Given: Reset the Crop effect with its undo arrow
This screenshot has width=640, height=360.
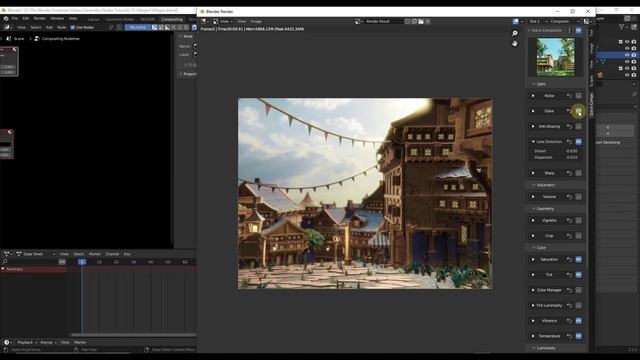Looking at the screenshot, I should (x=569, y=236).
